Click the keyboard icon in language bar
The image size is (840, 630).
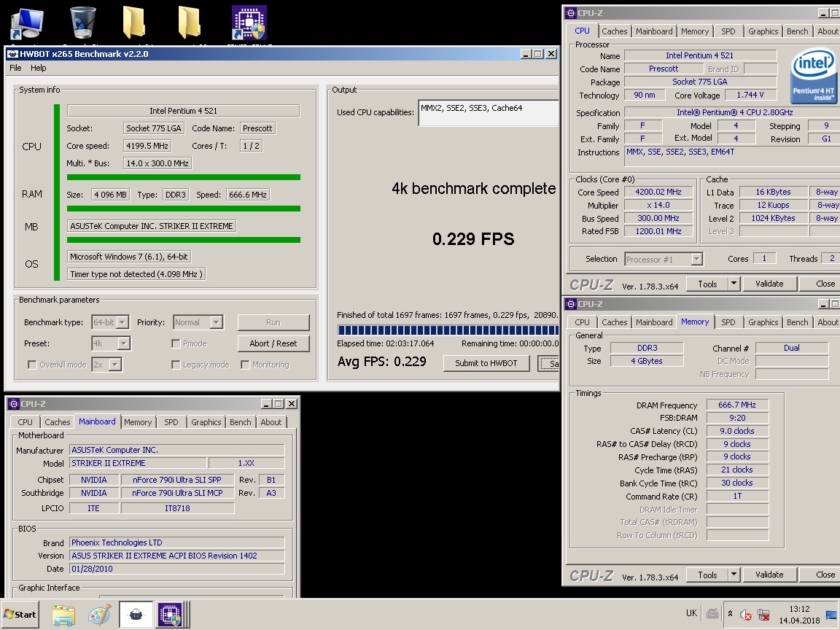(712, 614)
